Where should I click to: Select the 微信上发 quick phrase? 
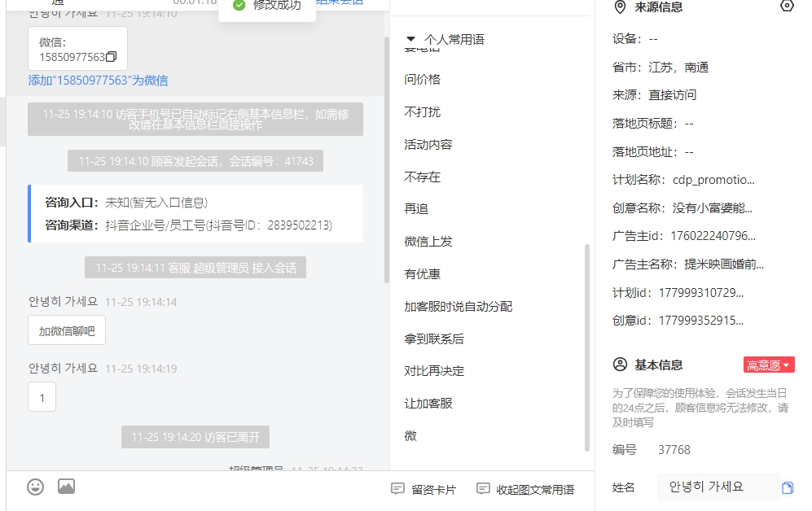pyautogui.click(x=428, y=242)
